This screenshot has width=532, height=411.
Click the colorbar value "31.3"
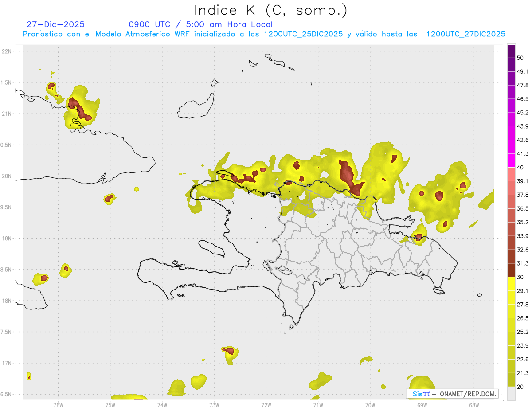click(x=523, y=263)
